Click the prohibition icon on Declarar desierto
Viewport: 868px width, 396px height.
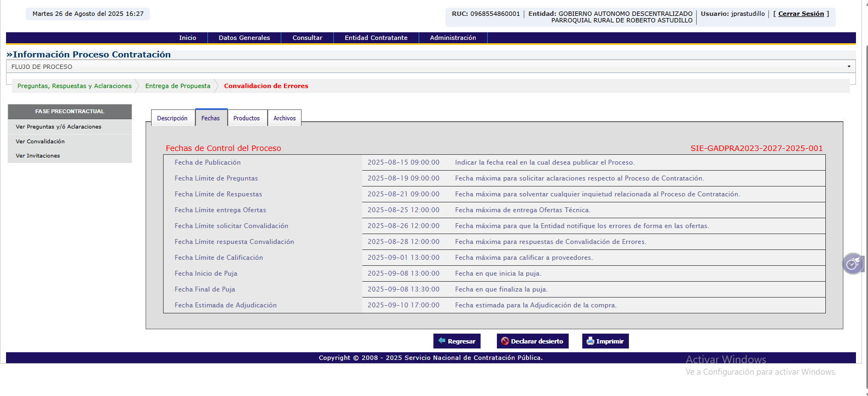pos(505,341)
